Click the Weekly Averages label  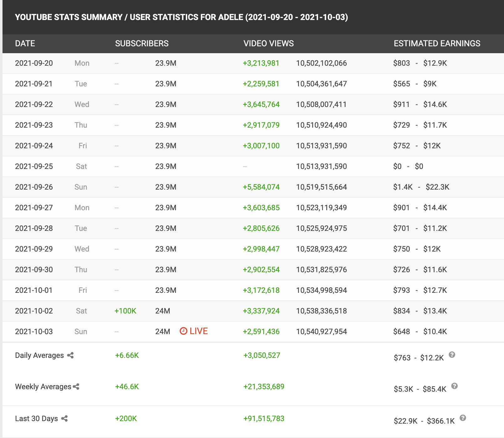click(43, 387)
